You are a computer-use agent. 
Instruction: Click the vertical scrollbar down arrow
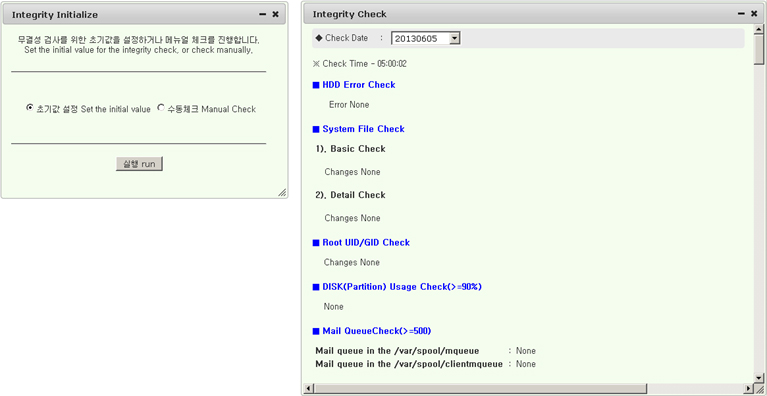click(759, 378)
